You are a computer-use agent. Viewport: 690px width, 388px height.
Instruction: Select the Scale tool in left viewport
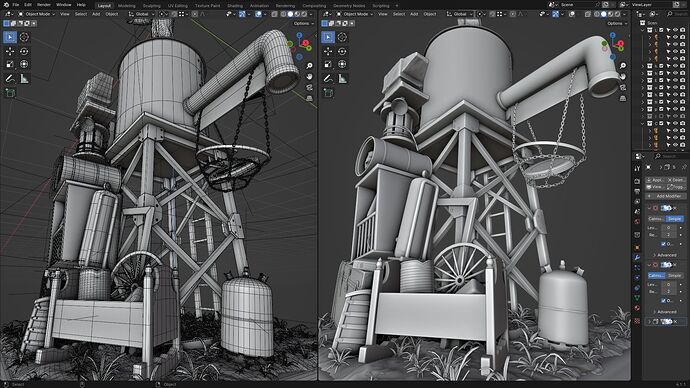[10, 65]
